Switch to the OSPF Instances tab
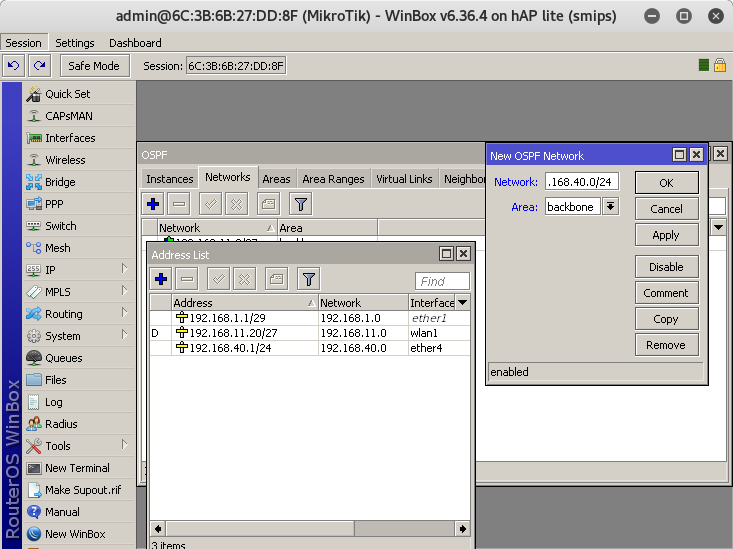The image size is (733, 549). point(169,179)
